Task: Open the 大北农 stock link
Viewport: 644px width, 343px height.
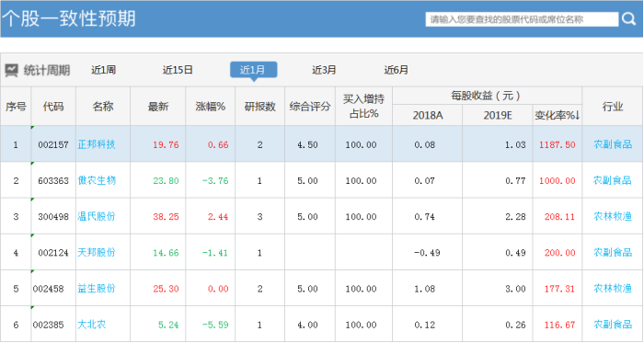Action: click(x=92, y=325)
